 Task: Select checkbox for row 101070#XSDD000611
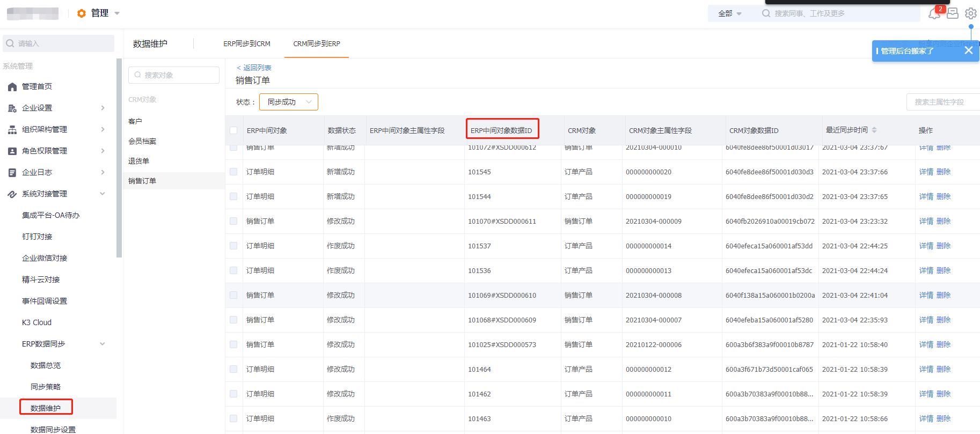pyautogui.click(x=233, y=221)
